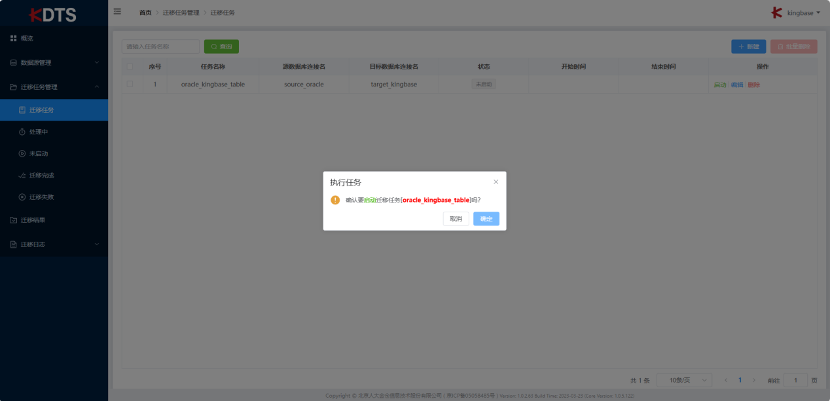Click the blue 编辑 link in row
The width and height of the screenshot is (830, 402).
point(737,85)
